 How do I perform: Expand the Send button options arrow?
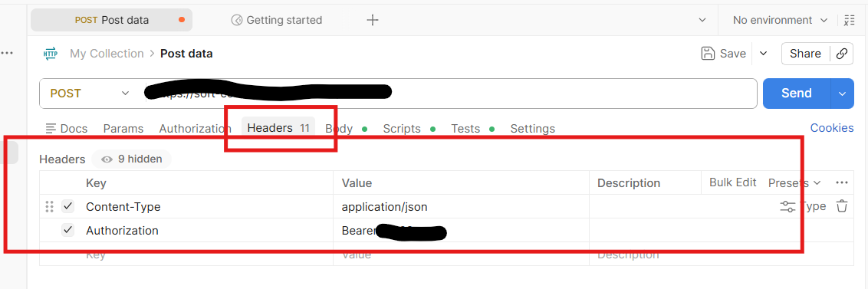tap(842, 93)
